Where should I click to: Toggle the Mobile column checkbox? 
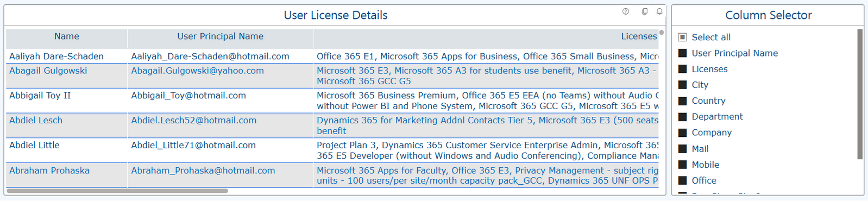coord(683,165)
